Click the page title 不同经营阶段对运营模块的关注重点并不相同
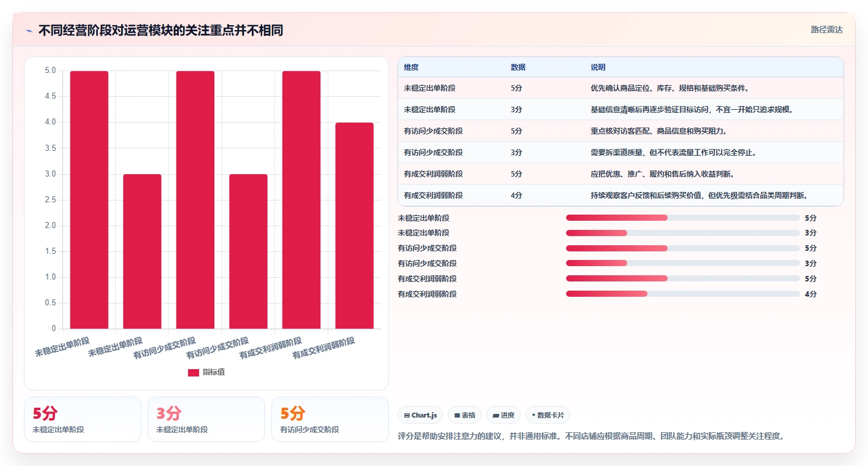 click(160, 31)
